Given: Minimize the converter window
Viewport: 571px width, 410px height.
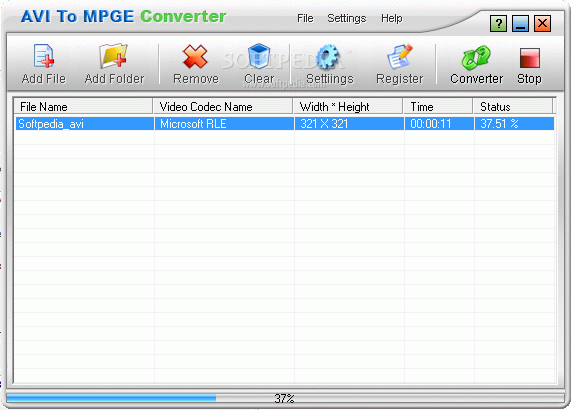Looking at the screenshot, I should (x=520, y=24).
